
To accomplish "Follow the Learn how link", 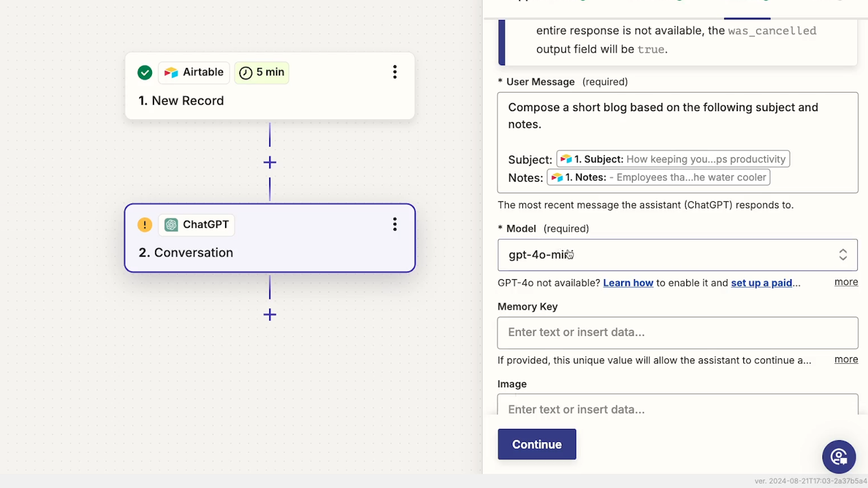I will pos(628,283).
